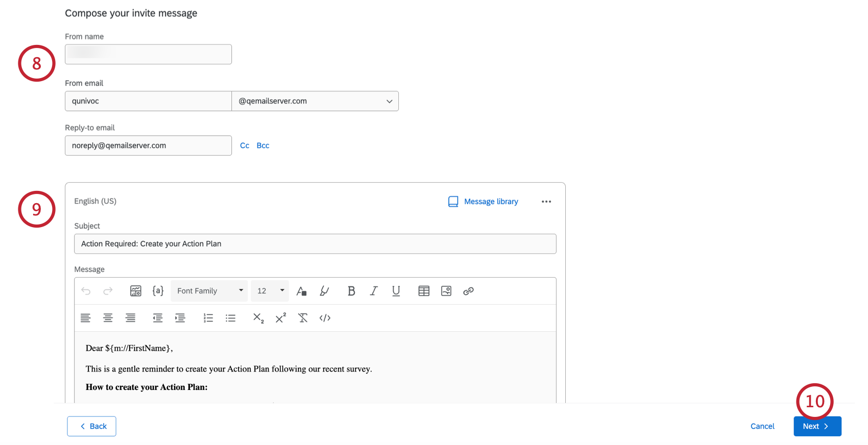868x445 pixels.
Task: Insert an image into the message
Action: pyautogui.click(x=446, y=291)
